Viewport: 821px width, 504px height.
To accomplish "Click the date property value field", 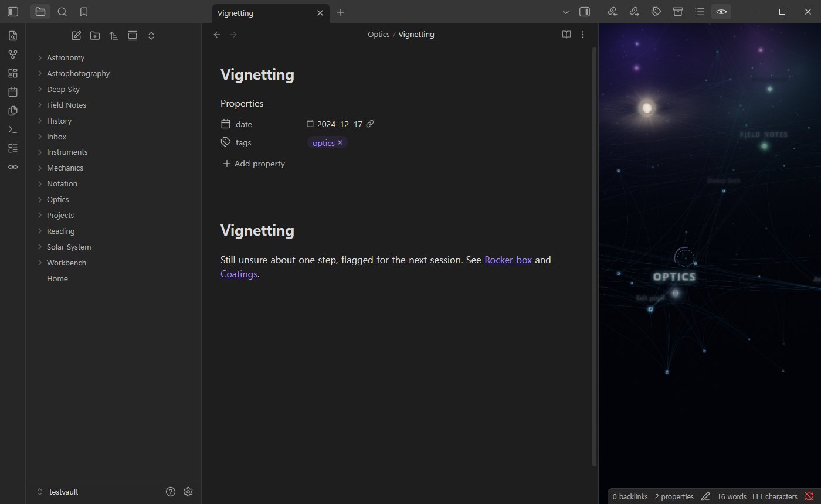I will pyautogui.click(x=340, y=124).
